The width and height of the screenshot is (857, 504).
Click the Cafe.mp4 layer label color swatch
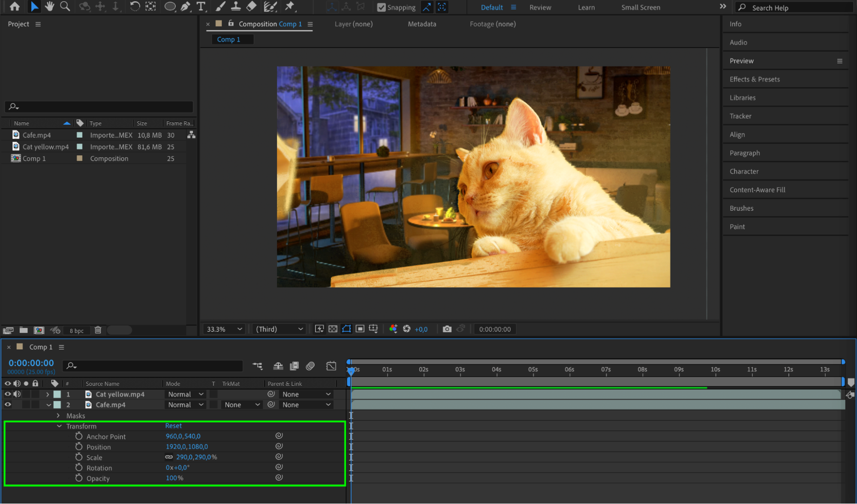click(x=57, y=405)
